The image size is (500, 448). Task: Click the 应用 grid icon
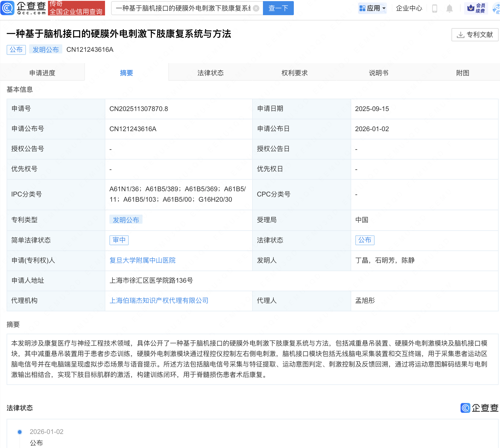(x=362, y=8)
